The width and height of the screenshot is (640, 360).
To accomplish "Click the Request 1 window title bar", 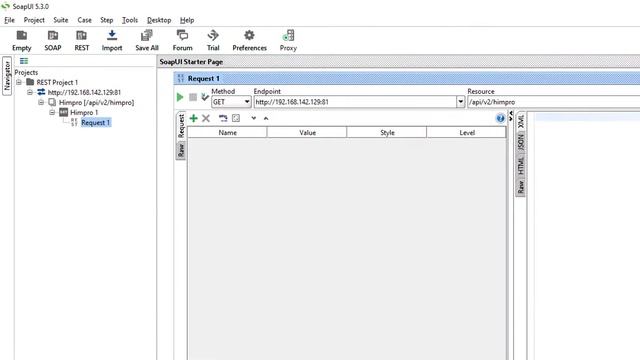I will 407,78.
